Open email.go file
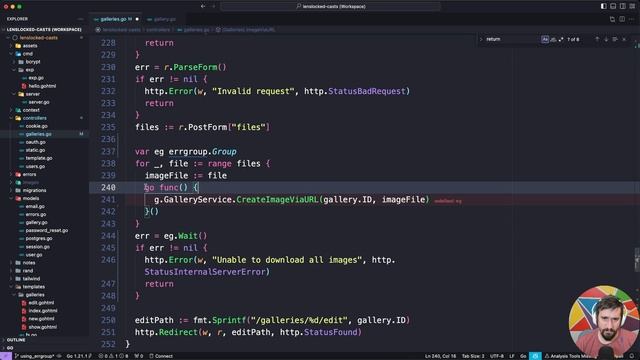The image size is (640, 360). pyautogui.click(x=35, y=207)
